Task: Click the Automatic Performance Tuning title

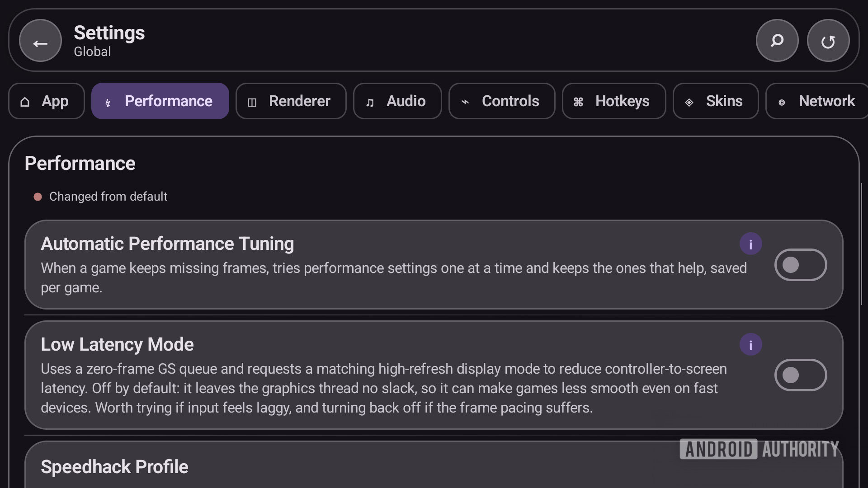Action: coord(167,244)
